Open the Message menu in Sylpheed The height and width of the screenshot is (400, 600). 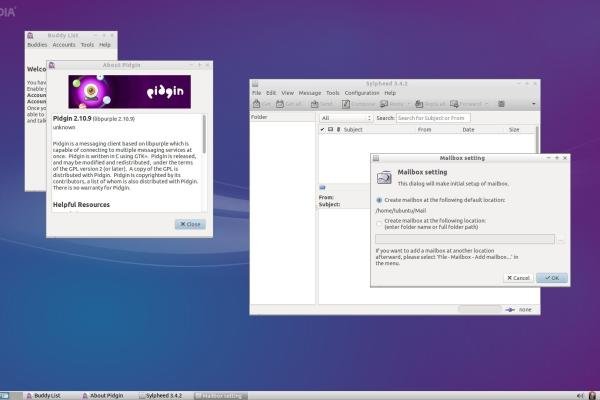point(310,93)
